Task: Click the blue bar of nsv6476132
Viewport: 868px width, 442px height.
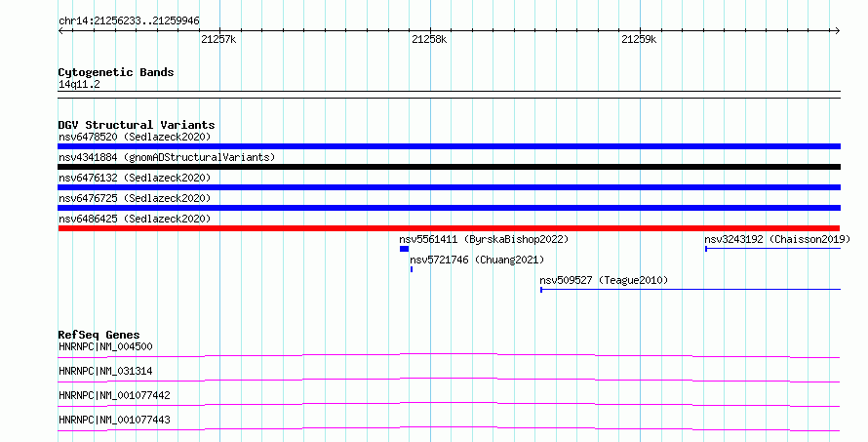Action: pos(449,187)
